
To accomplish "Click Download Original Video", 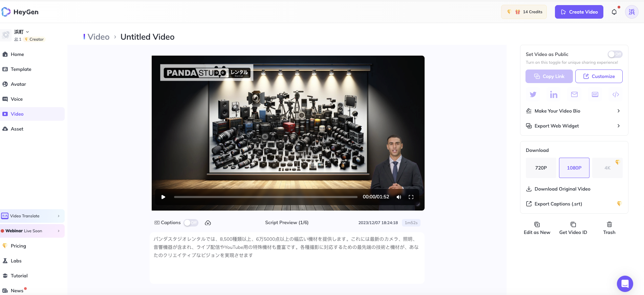I will point(558,189).
